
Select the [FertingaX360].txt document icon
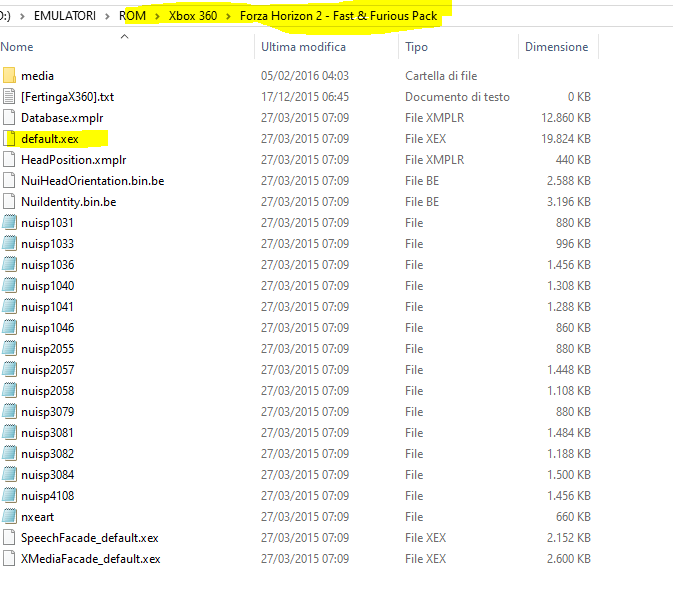click(x=9, y=97)
